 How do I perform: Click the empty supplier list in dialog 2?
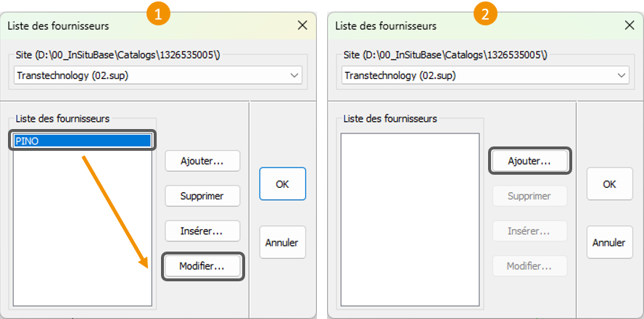410,219
